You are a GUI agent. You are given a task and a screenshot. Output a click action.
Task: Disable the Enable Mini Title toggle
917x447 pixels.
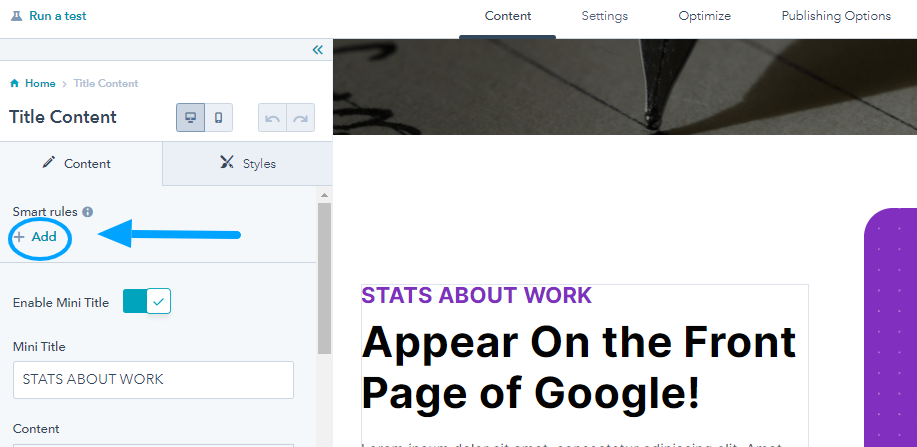click(x=147, y=301)
